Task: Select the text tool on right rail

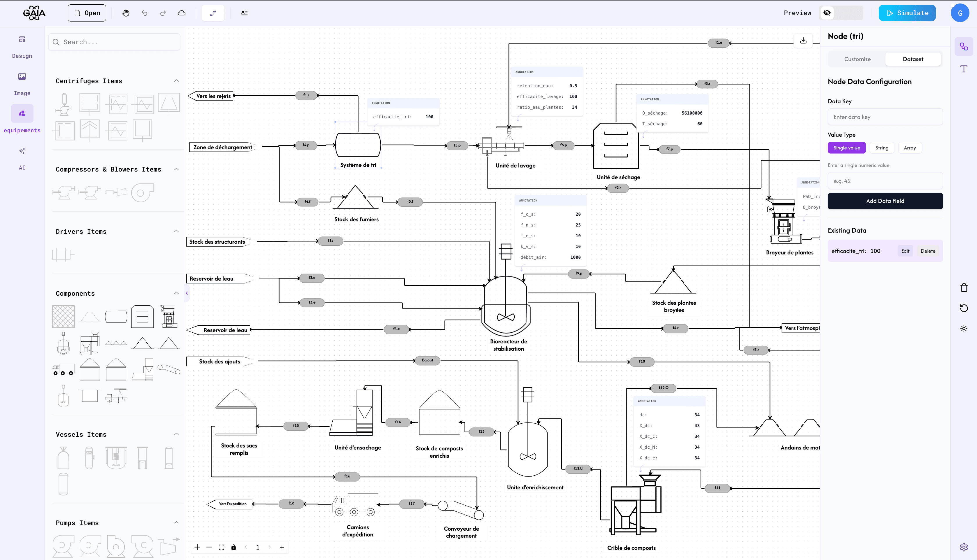Action: pyautogui.click(x=964, y=69)
